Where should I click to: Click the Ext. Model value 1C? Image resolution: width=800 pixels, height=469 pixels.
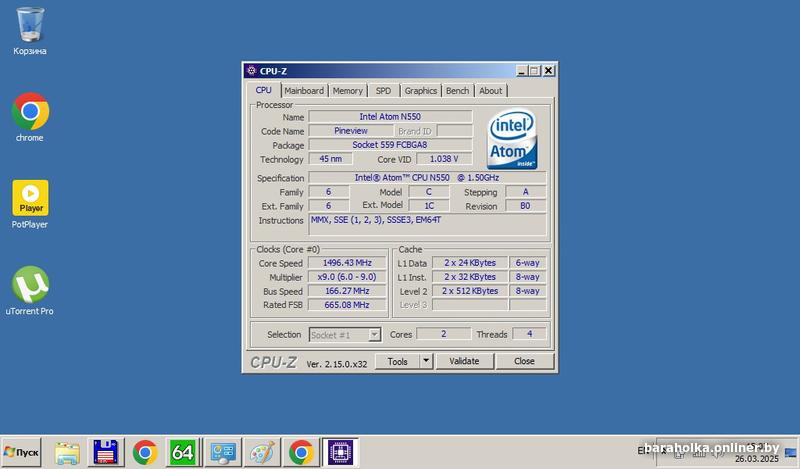pyautogui.click(x=429, y=206)
